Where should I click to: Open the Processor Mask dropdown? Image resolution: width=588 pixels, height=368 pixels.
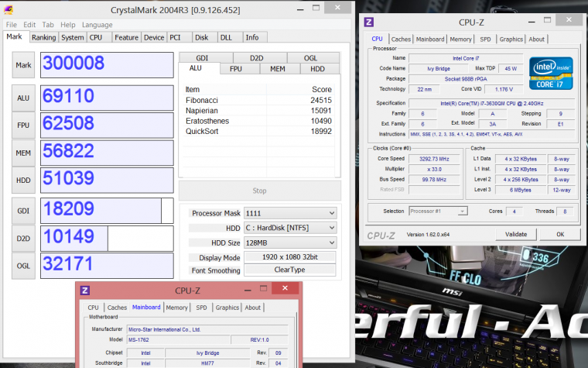point(290,213)
